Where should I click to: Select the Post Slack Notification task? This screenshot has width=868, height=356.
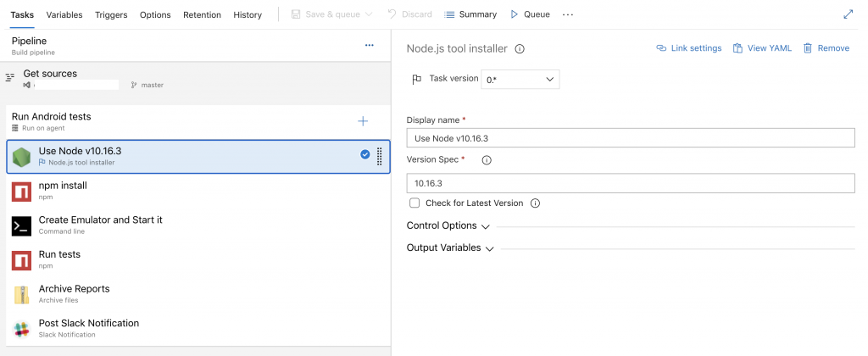pyautogui.click(x=198, y=328)
